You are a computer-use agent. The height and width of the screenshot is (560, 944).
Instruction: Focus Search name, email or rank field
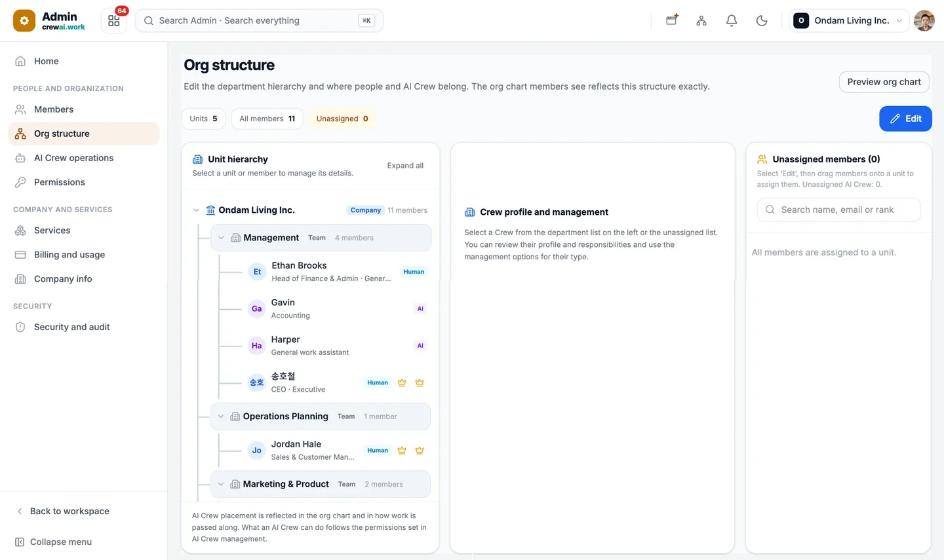pos(838,210)
